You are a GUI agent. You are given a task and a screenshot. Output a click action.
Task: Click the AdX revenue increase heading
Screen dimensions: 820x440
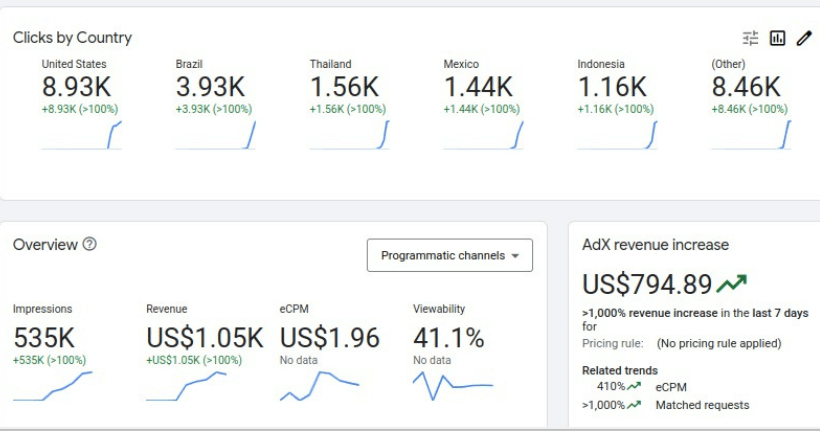[655, 245]
